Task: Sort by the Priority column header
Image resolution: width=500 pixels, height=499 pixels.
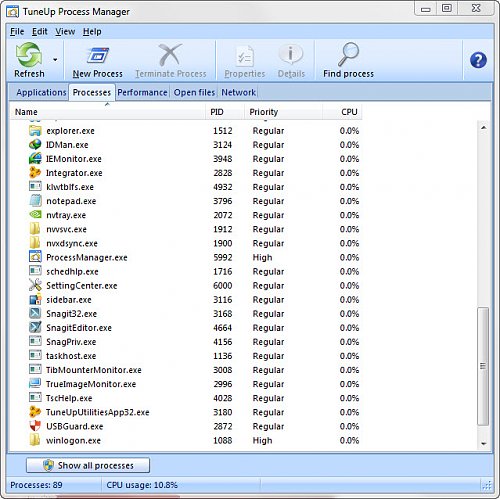Action: (x=283, y=112)
